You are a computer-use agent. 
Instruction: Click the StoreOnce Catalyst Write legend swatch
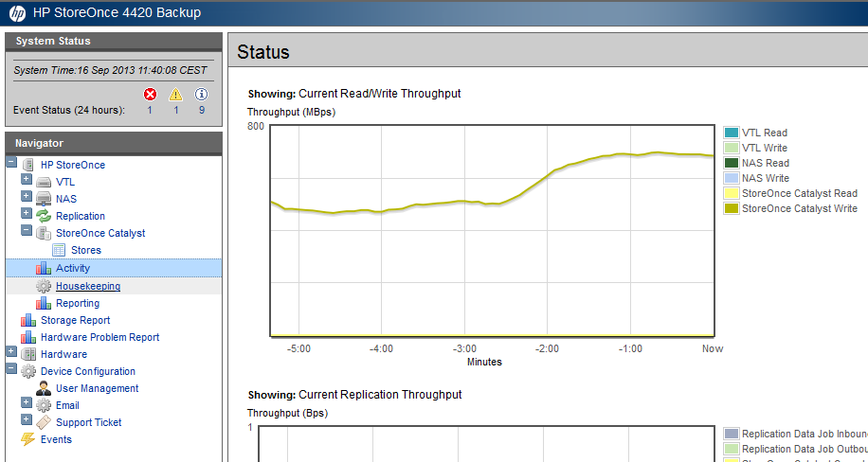732,208
